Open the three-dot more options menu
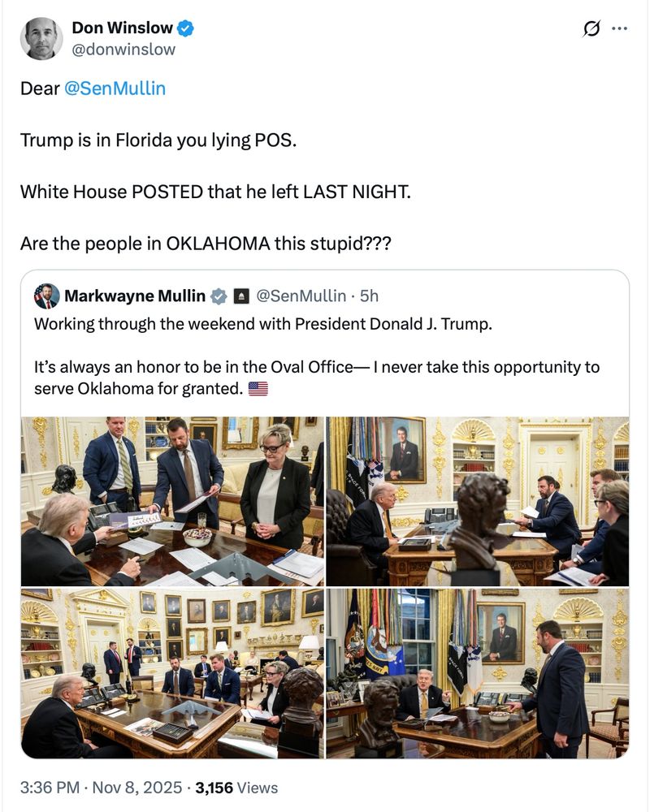 [619, 28]
